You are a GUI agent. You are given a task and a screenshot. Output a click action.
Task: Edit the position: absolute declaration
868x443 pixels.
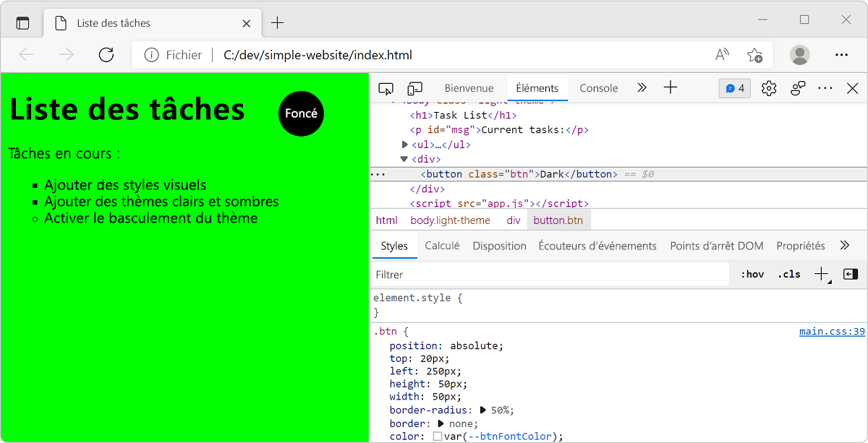click(446, 345)
